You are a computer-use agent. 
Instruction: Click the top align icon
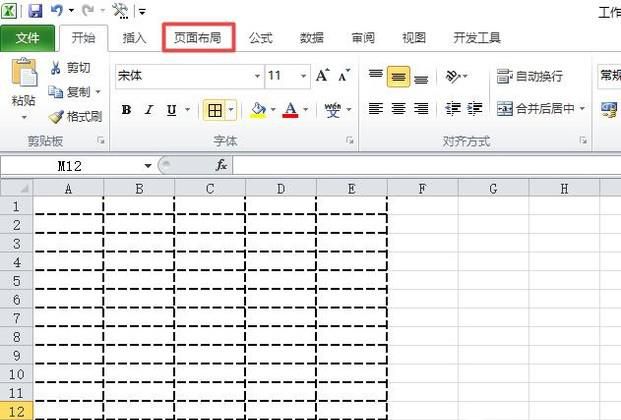point(375,75)
